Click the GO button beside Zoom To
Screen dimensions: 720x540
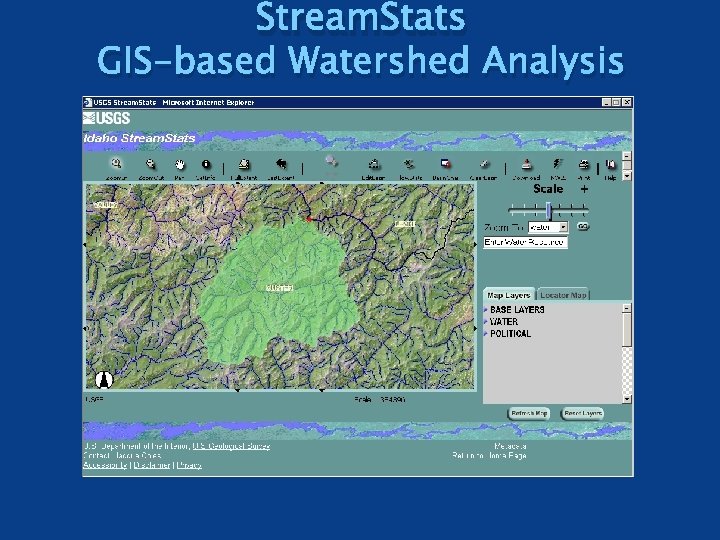583,227
